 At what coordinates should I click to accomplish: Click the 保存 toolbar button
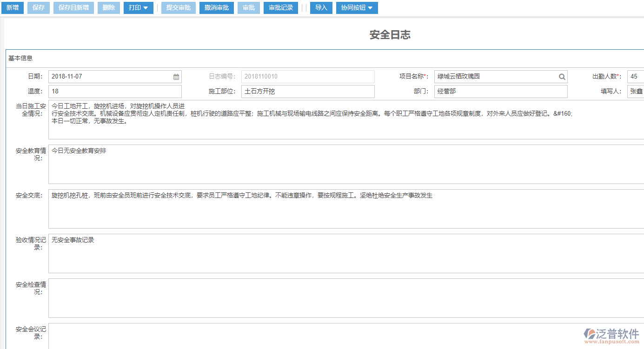pos(39,8)
